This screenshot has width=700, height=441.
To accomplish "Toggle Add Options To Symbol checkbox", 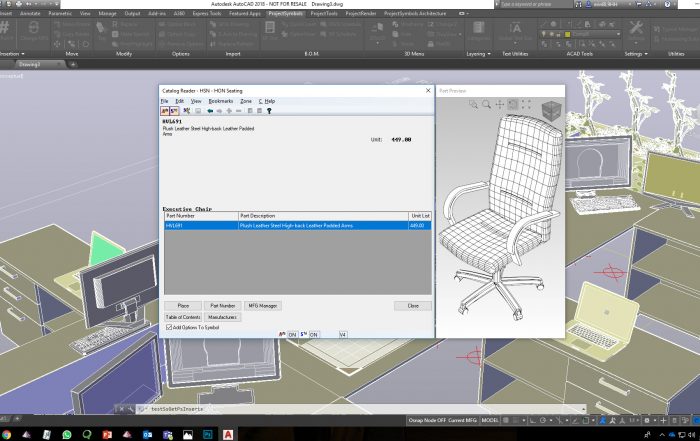I will 169,327.
